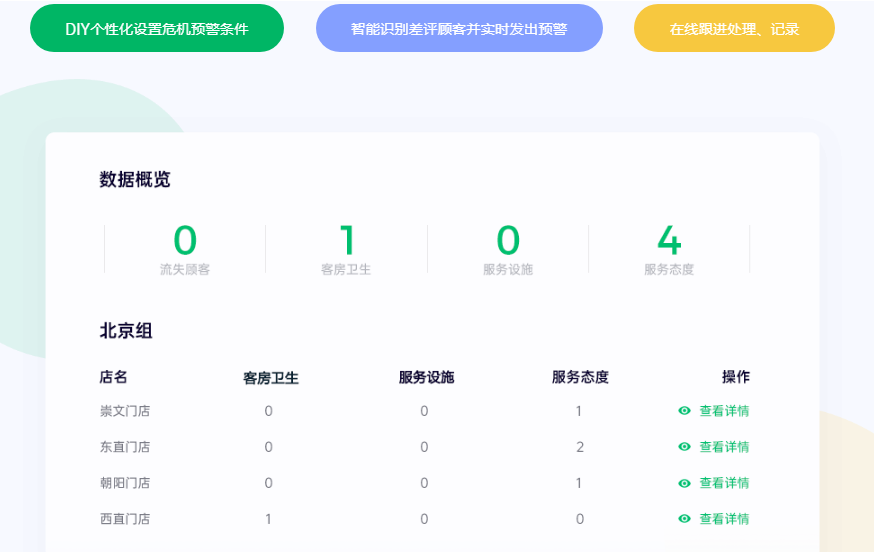Click the 店名 column header
Image resolution: width=874 pixels, height=552 pixels.
(x=113, y=377)
